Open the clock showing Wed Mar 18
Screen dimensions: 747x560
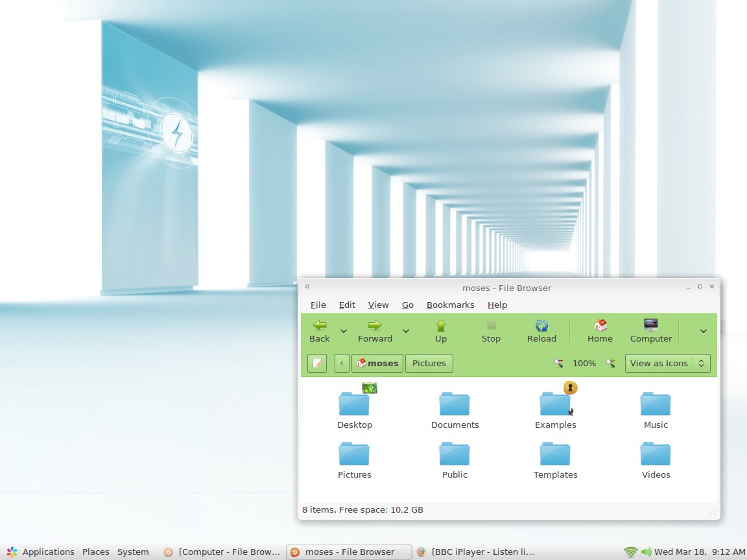700,552
